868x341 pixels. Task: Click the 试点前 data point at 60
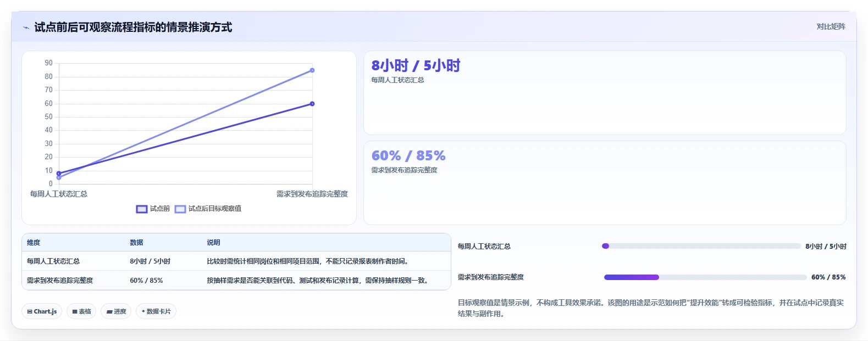coord(312,104)
